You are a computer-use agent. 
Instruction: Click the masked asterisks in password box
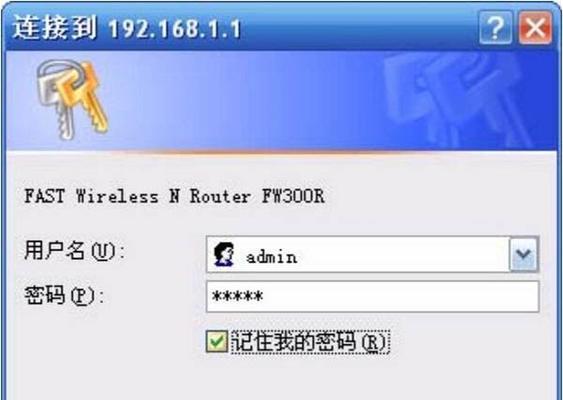point(237,297)
